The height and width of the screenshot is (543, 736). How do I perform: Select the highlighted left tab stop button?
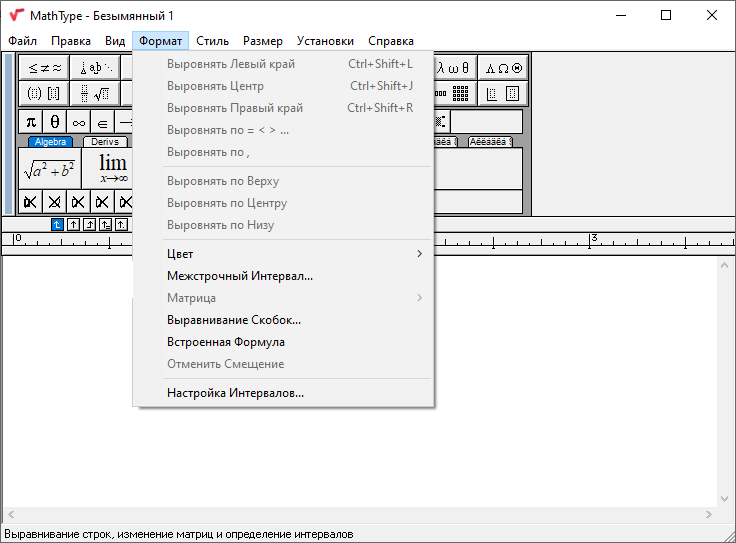pos(57,224)
